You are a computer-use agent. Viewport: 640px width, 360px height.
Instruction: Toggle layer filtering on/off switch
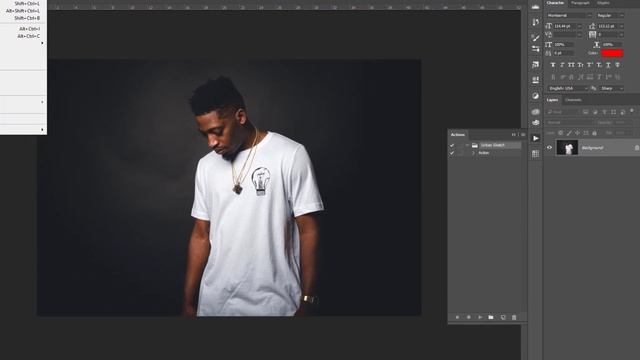(632, 111)
